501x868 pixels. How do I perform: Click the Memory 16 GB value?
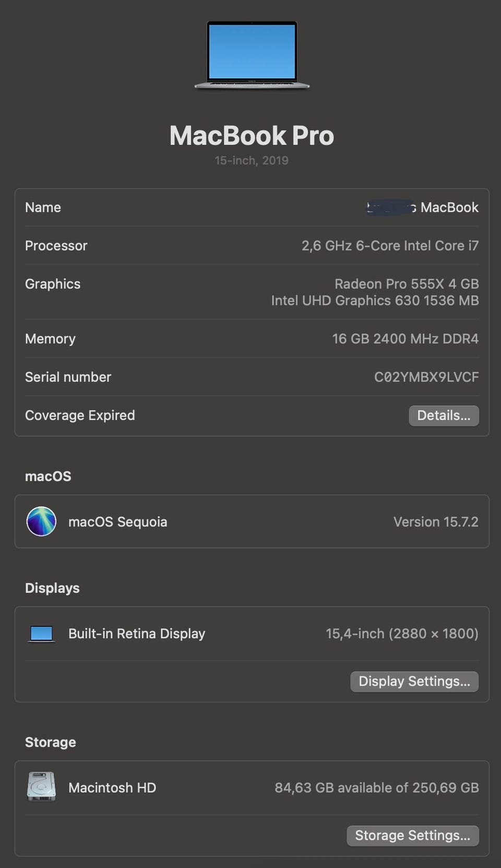coord(405,339)
